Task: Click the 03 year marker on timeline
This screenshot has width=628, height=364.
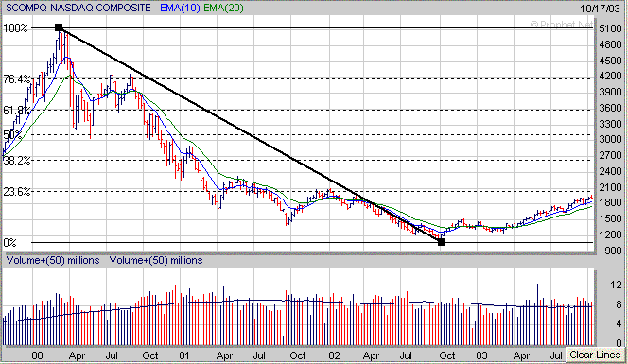Action: (481, 355)
